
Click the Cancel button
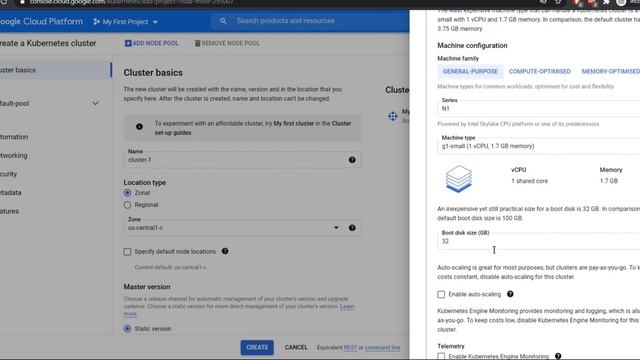point(296,347)
